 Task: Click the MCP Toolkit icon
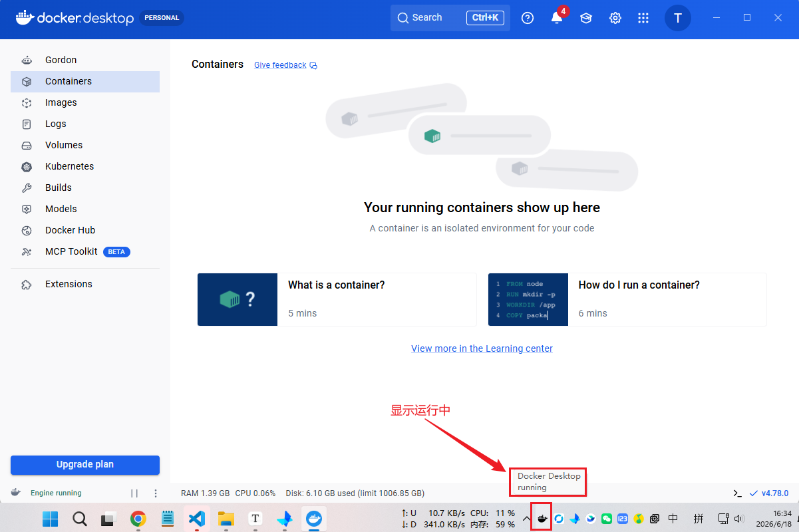tap(27, 251)
